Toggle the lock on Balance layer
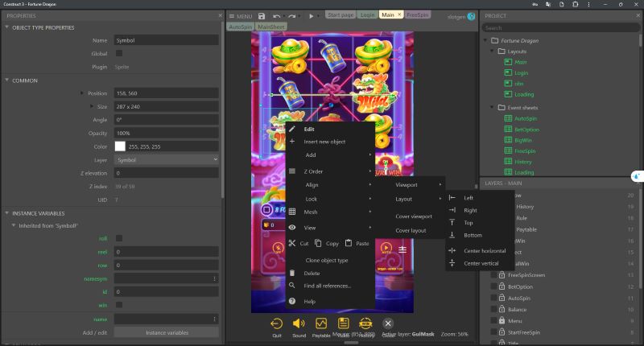This screenshot has width=644, height=346. point(502,309)
